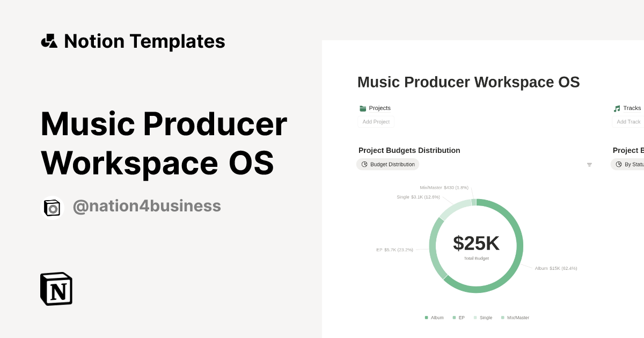Select the Budget Distribution view tab
This screenshot has height=338, width=644.
pos(388,164)
